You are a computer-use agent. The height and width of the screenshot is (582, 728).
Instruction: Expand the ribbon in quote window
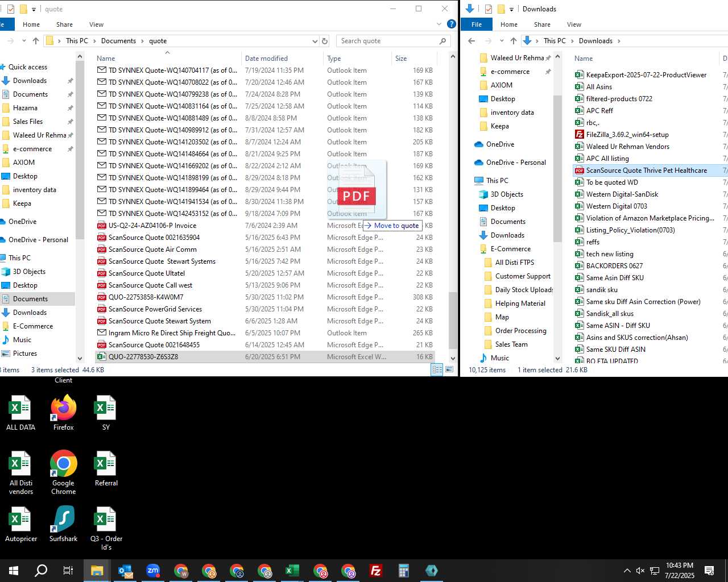(x=439, y=24)
